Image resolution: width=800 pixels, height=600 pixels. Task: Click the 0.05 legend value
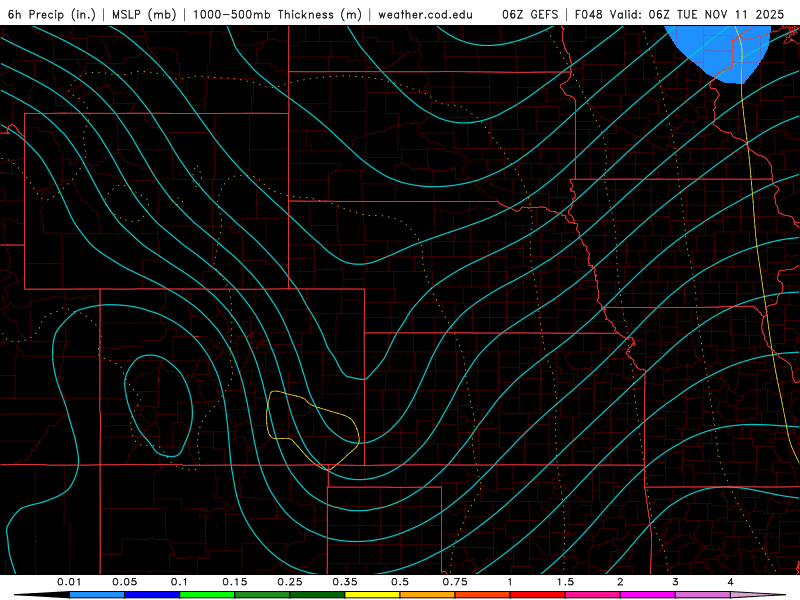tap(124, 582)
